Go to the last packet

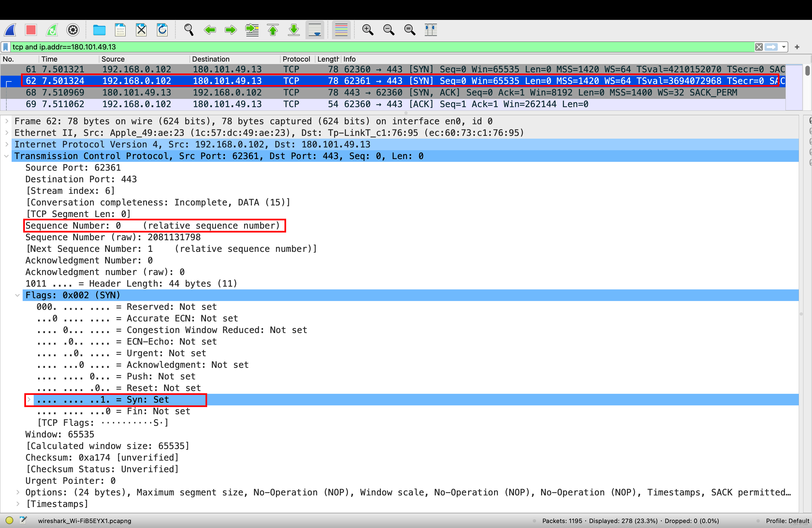pyautogui.click(x=293, y=30)
